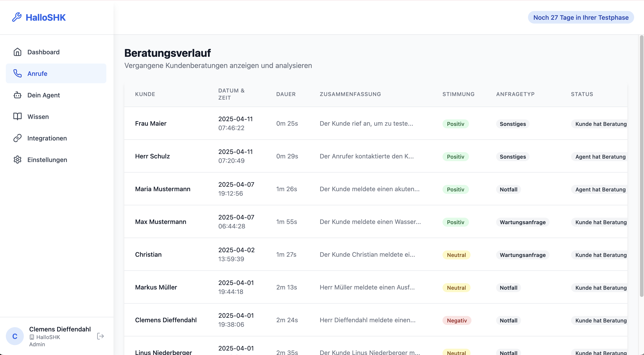
Task: Click the Dashboard house icon
Action: (18, 52)
